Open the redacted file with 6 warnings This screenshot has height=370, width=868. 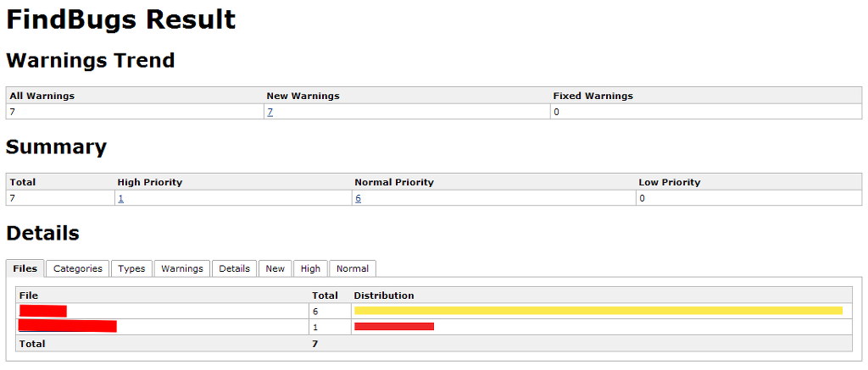pos(43,311)
